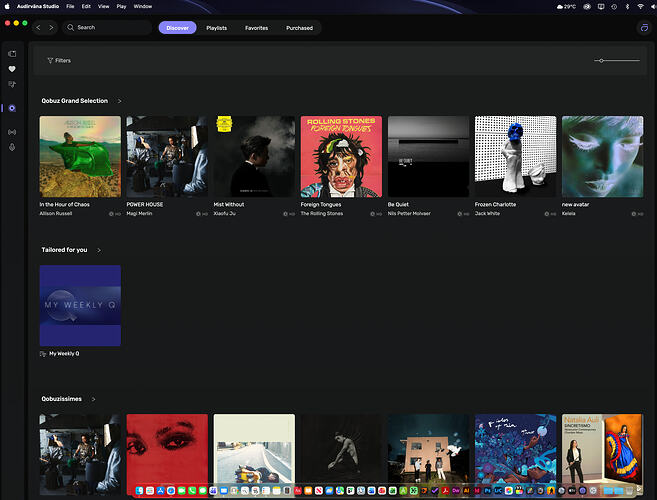Open the Window menu
Viewport: 657px width, 500px height.
click(143, 6)
